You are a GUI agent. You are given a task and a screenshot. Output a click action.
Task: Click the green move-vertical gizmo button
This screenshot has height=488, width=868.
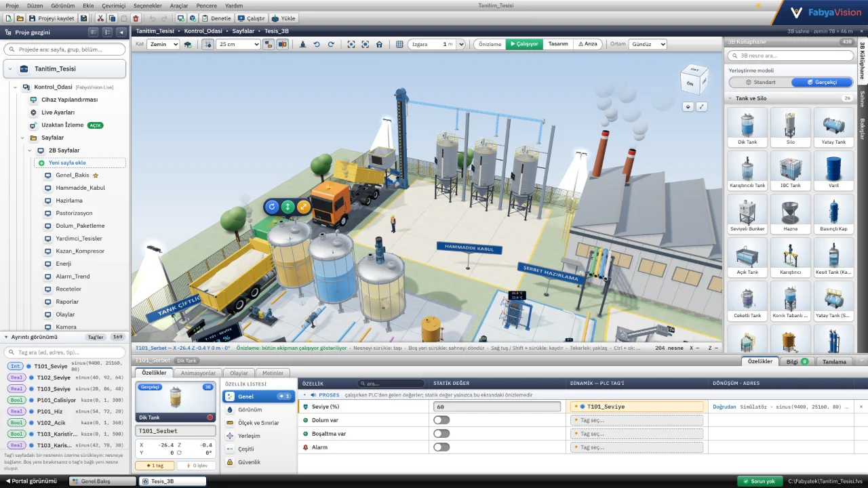[288, 207]
